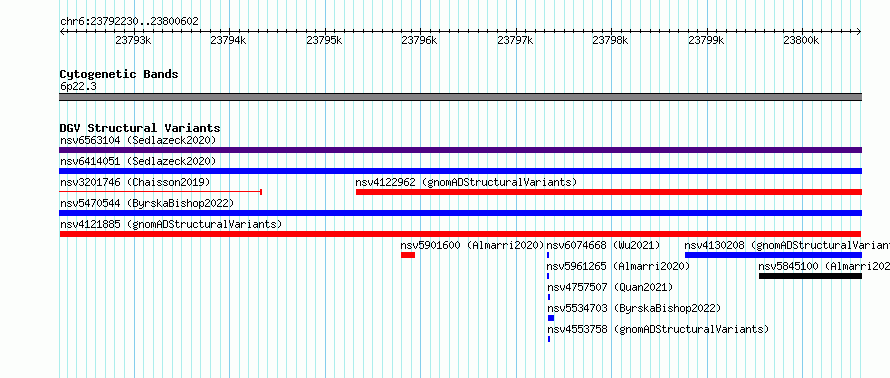
Task: Click the 23793k ruler position
Action: [133, 40]
